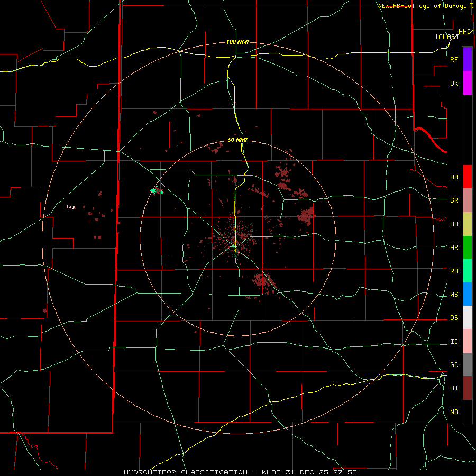Click the 'HR' legend label
Viewport: 476px width, 476px height.
(454, 248)
